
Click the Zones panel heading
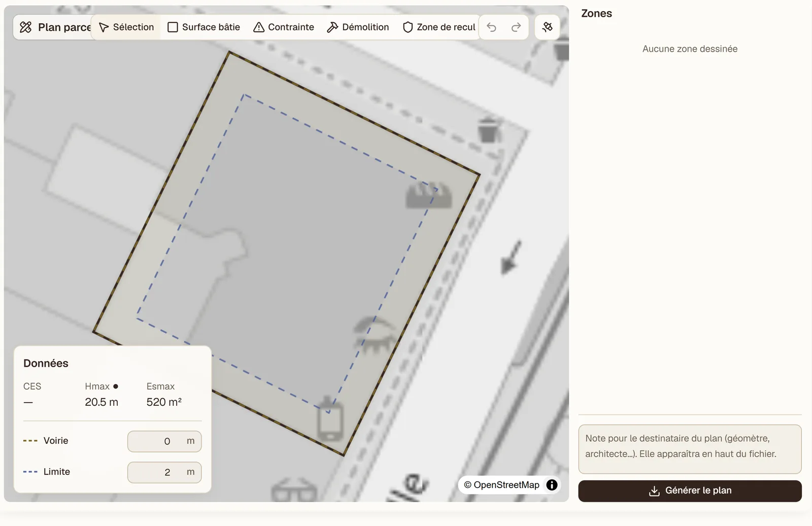596,14
